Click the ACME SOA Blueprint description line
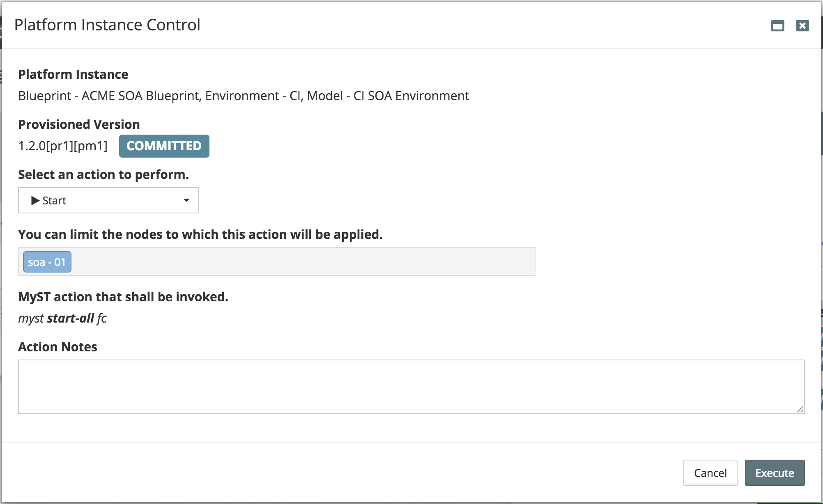 (x=244, y=96)
